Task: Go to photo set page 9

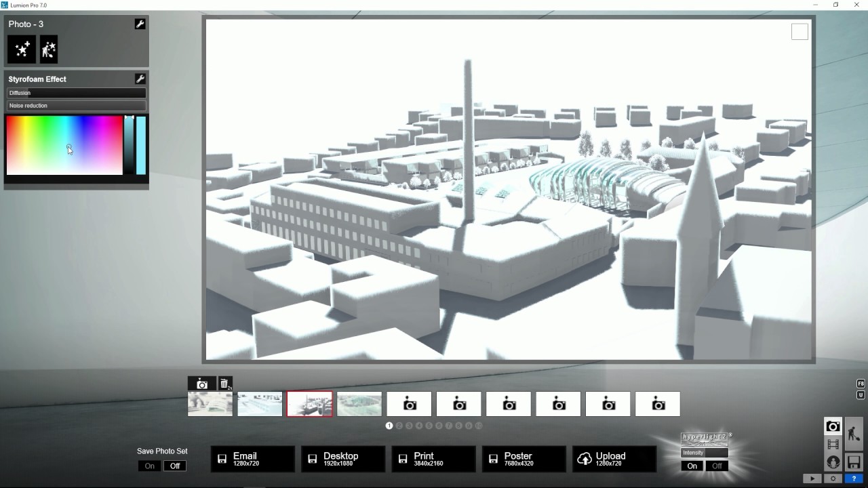Action: [x=469, y=426]
